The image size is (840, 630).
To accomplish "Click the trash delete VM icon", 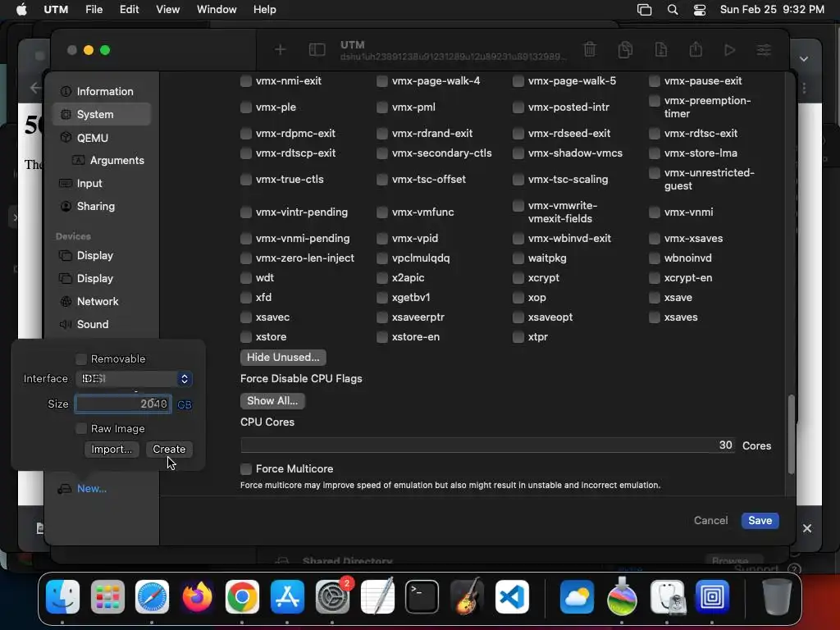I will tap(590, 49).
